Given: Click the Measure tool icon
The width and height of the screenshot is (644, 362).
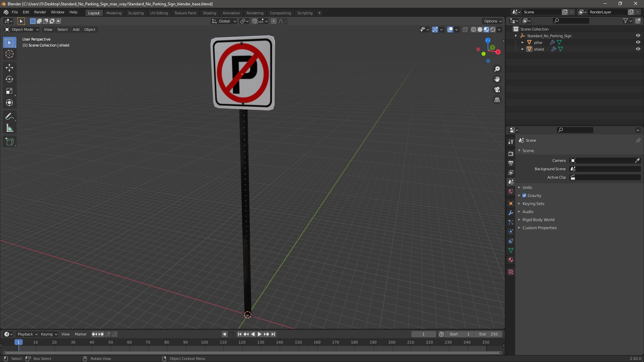Looking at the screenshot, I should pyautogui.click(x=10, y=128).
